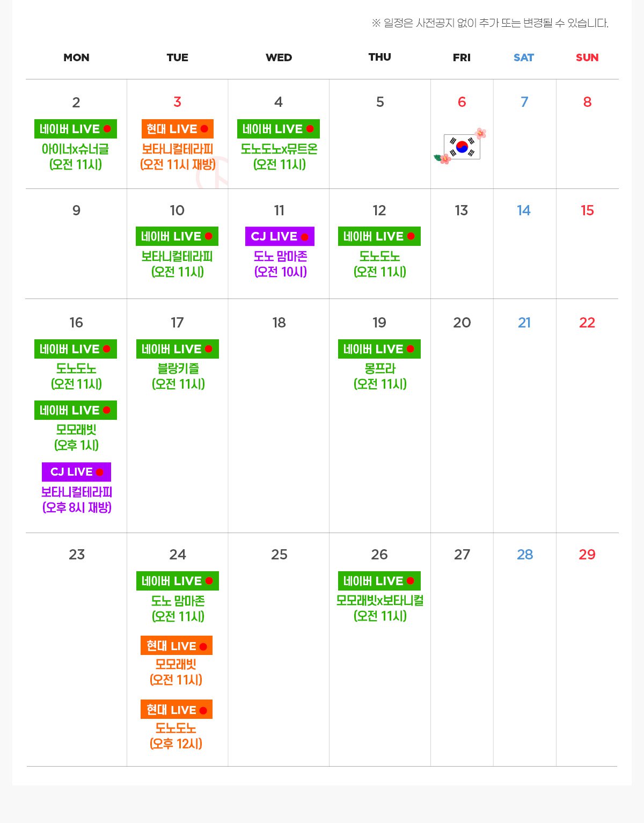Open 아이너x슈너글 오전 11시 event
Viewport: 644px width, 823px height.
76,156
